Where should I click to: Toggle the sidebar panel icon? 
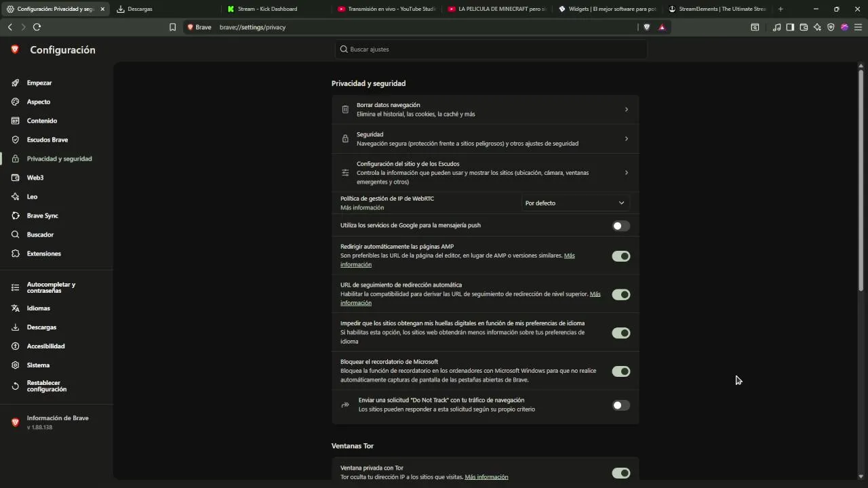[x=790, y=27]
